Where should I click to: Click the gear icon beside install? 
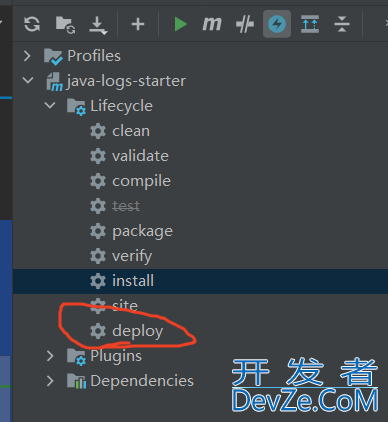[98, 281]
